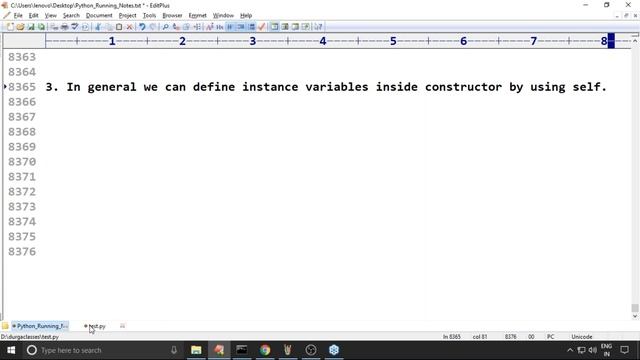Open the Browser menu
640x360 pixels.
click(x=172, y=16)
